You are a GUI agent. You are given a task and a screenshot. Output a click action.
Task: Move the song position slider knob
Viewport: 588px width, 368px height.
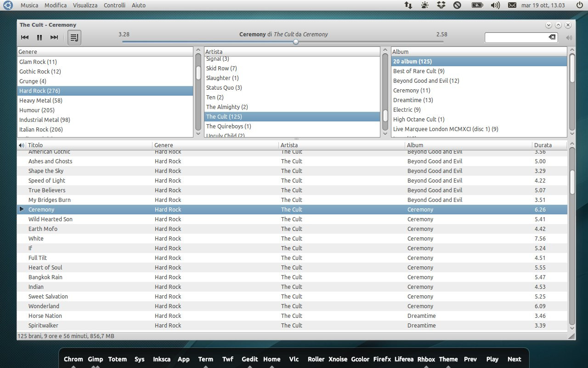click(x=296, y=42)
